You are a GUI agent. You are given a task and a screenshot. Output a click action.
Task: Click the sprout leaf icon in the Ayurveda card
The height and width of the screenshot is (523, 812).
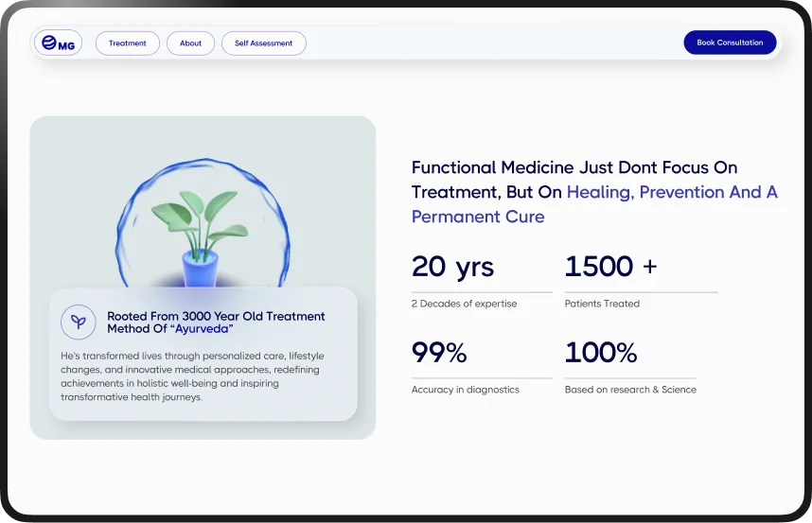click(x=79, y=323)
